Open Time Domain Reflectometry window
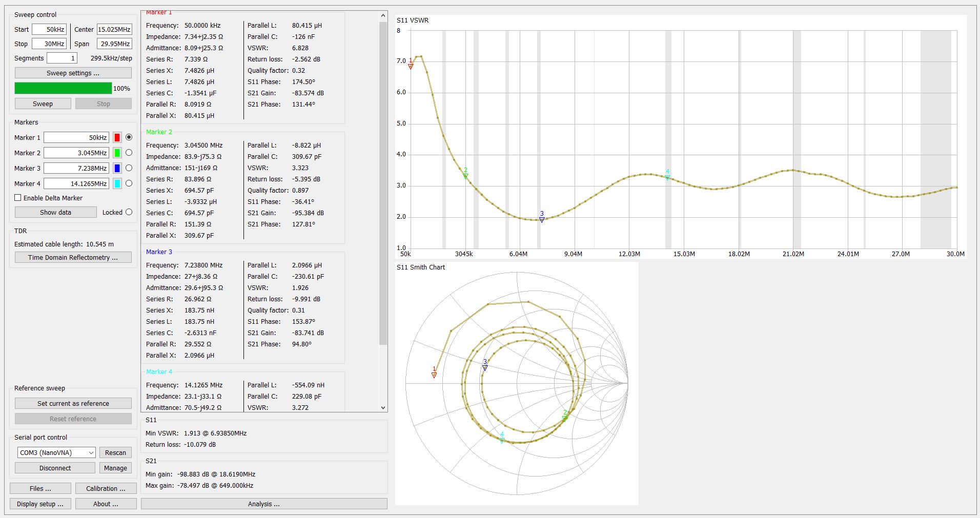980x518 pixels. [x=73, y=257]
